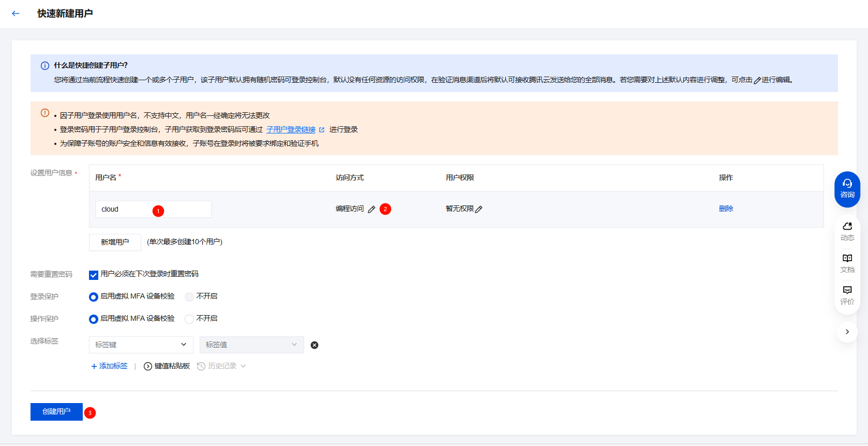Click the 创建用户 button
The height and width of the screenshot is (446, 868).
[x=56, y=412]
